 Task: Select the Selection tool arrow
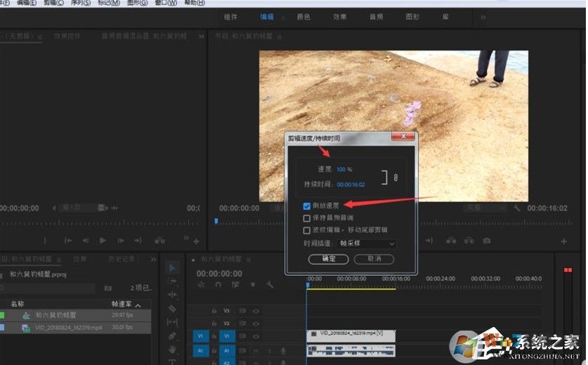point(172,268)
